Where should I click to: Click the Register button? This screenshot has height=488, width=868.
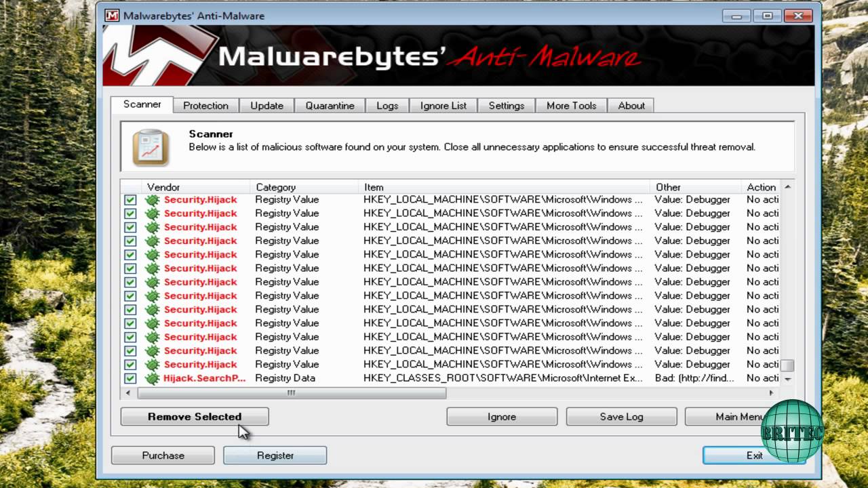(x=275, y=455)
